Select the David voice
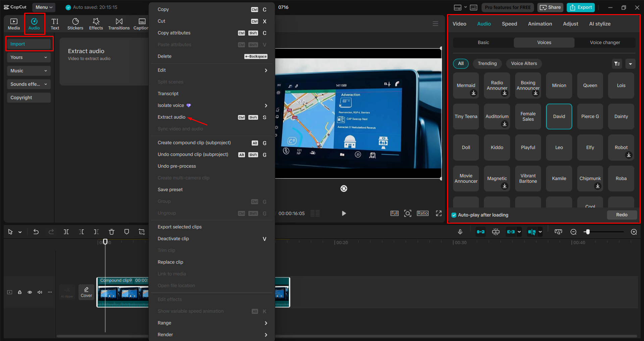Image resolution: width=644 pixels, height=341 pixels. point(558,116)
